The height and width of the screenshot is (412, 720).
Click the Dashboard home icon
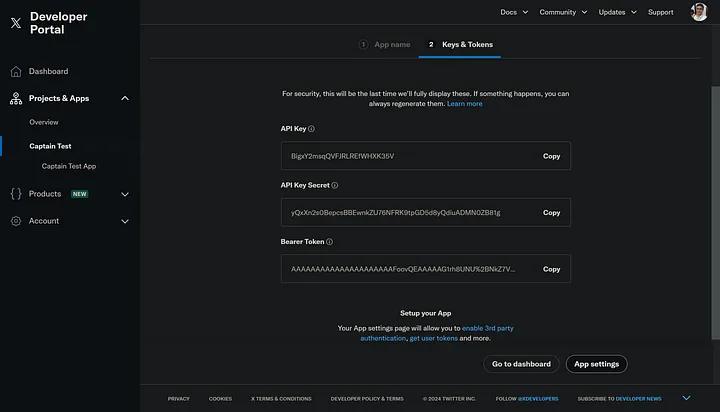(x=16, y=71)
